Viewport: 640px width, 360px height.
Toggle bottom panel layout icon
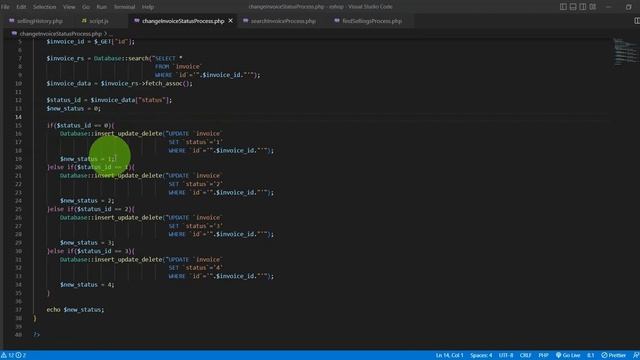(573, 7)
